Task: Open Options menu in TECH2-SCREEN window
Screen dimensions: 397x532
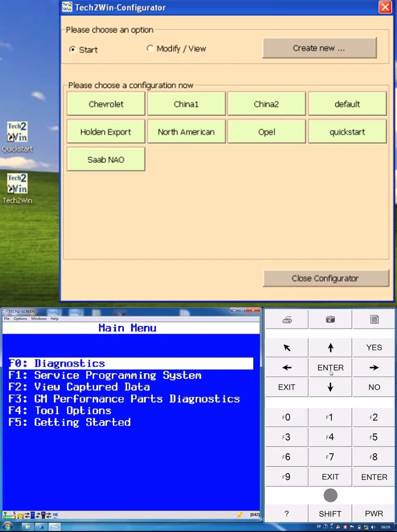Action: click(x=20, y=319)
